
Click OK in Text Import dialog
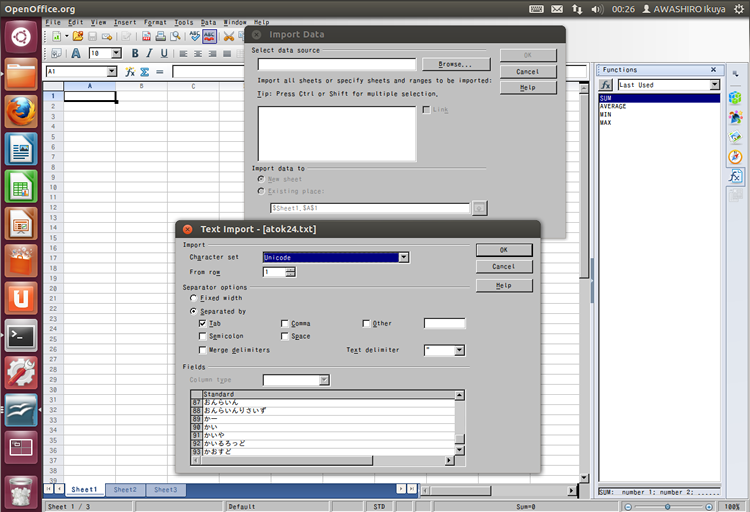pos(504,250)
